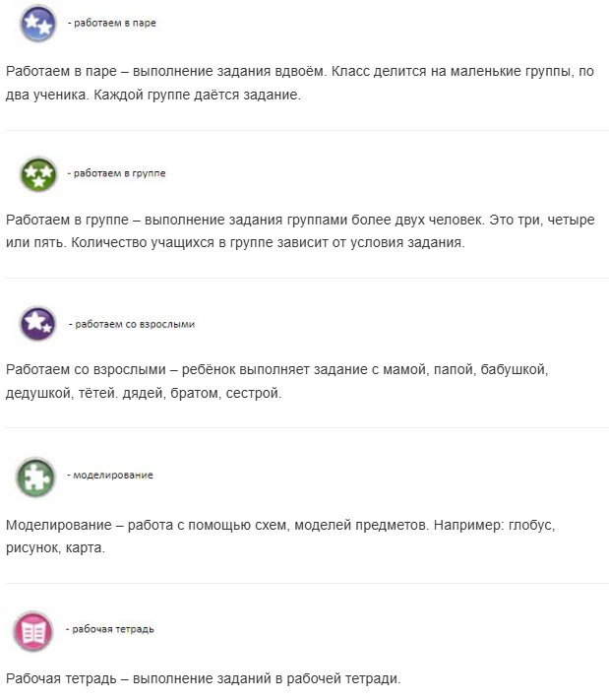Click the green puzzle piece modeling icon
The width and height of the screenshot is (609, 700).
click(35, 477)
